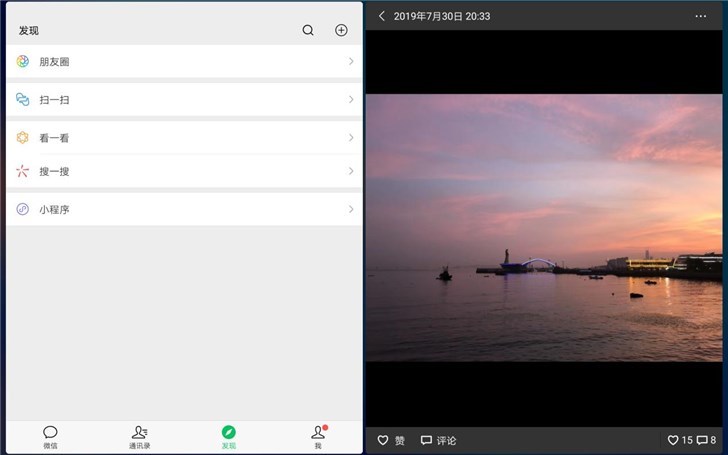Open Moments via the colorful aperture icon

(x=23, y=61)
